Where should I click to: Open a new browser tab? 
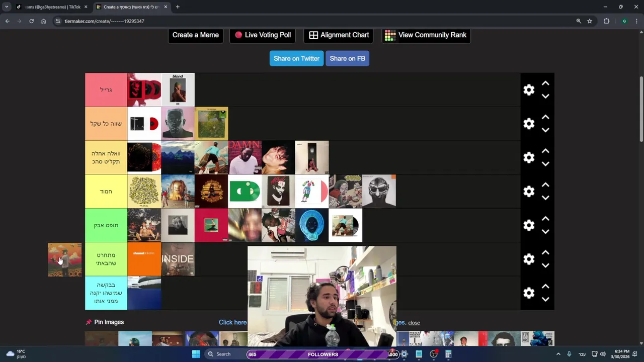pos(178,7)
